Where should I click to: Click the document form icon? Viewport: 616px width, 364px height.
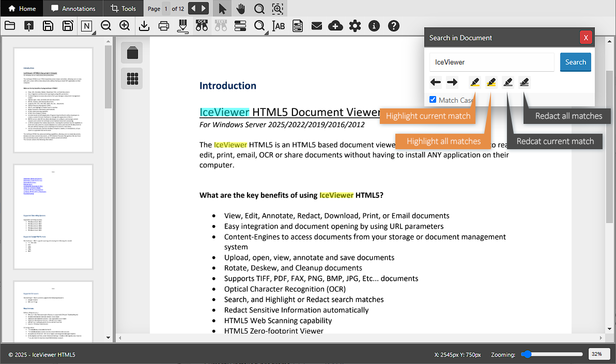click(x=298, y=26)
